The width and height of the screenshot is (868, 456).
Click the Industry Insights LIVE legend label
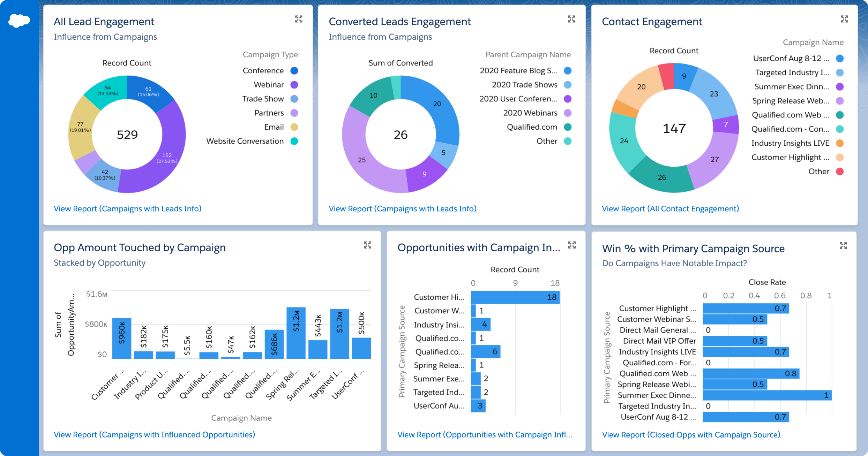coord(790,143)
